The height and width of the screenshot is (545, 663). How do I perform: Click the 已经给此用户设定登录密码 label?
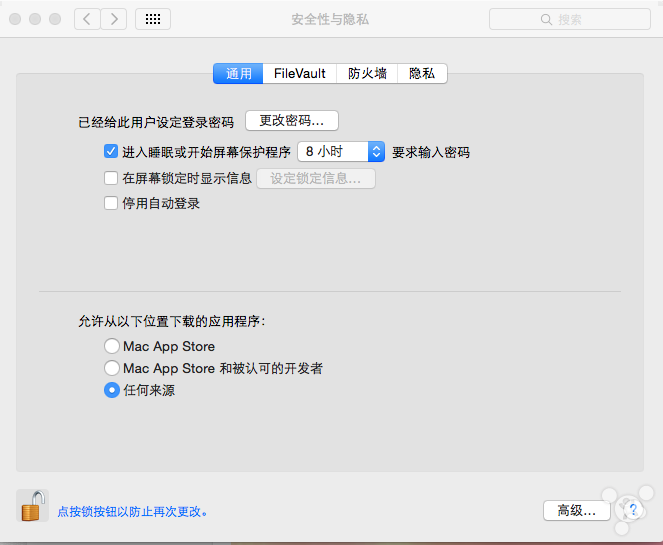[x=156, y=122]
